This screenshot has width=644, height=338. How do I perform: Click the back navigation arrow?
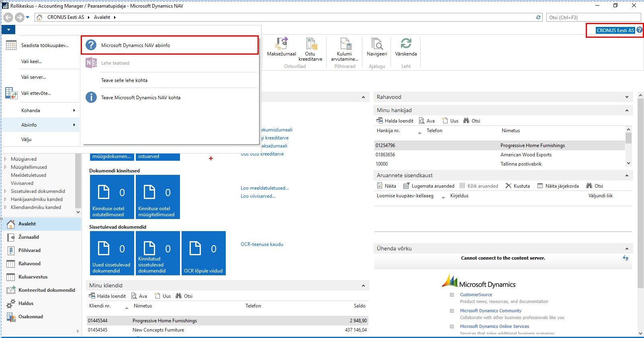tap(8, 17)
